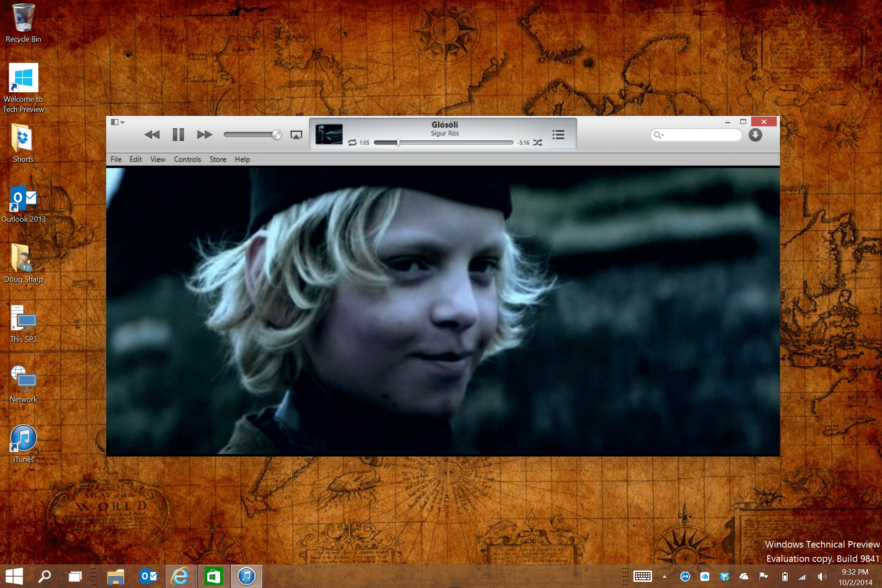Viewport: 882px width, 588px height.
Task: Click the TeamViewer tray icon
Action: pos(685,577)
